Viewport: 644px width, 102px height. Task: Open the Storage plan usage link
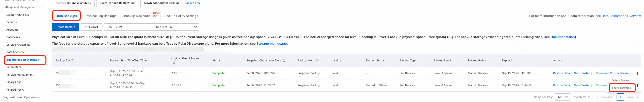point(271,44)
